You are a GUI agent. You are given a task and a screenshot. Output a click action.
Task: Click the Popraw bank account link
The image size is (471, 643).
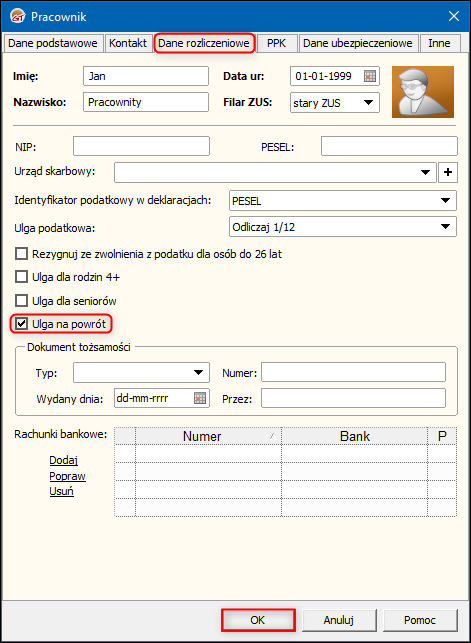(67, 476)
